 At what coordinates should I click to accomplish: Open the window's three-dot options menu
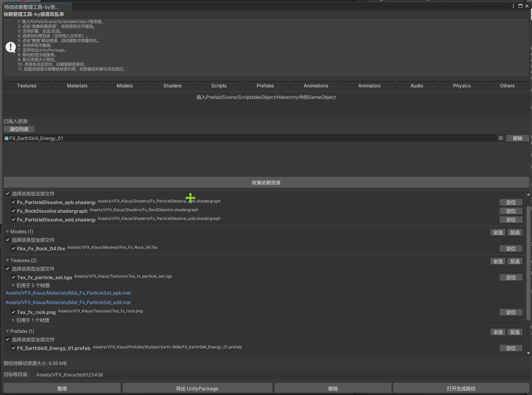pos(513,6)
